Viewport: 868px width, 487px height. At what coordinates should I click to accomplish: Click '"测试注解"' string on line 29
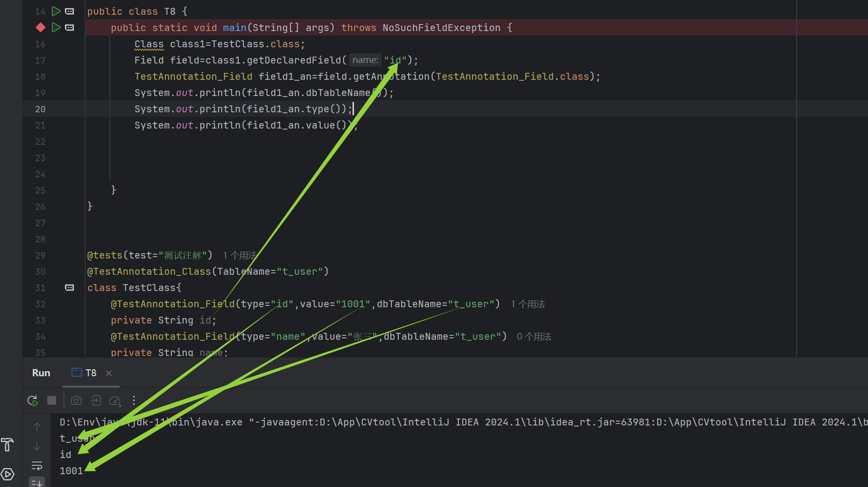point(183,255)
